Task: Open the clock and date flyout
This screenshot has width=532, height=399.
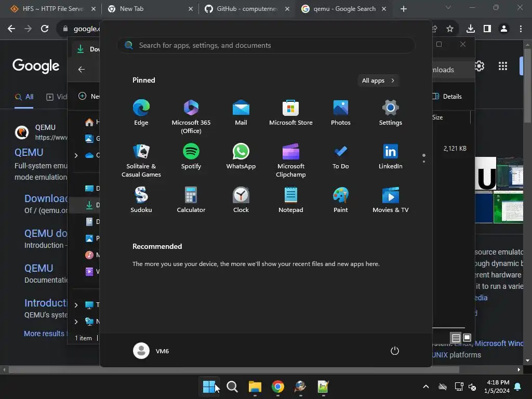Action: point(497,387)
